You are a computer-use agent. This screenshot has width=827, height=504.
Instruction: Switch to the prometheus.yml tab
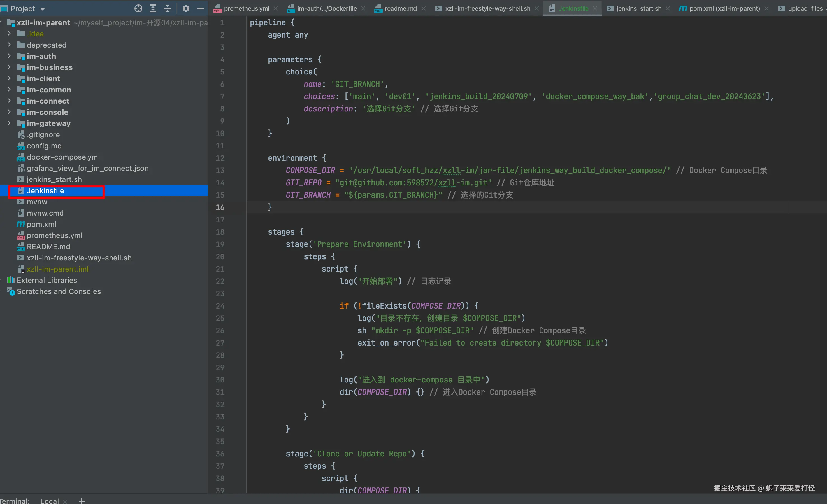(246, 8)
